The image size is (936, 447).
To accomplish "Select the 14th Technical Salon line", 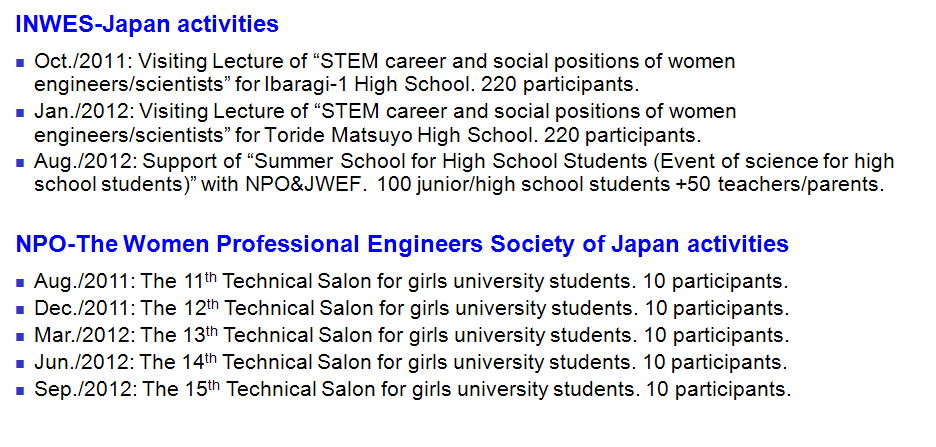I will [411, 362].
